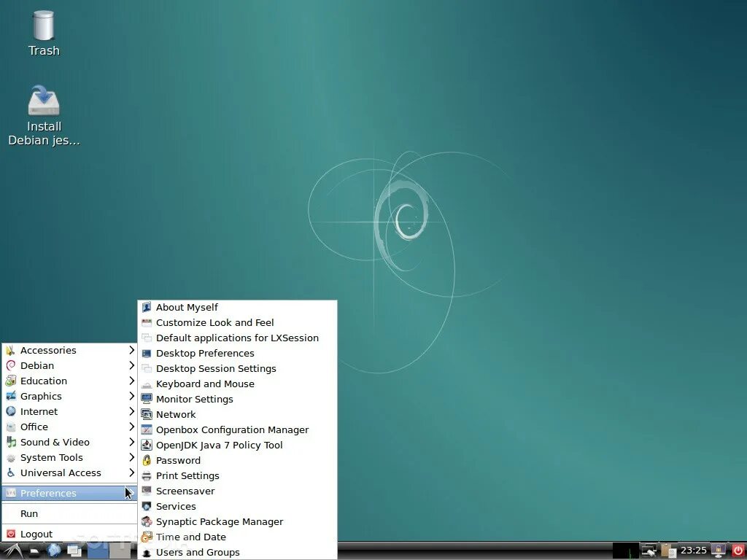Click the Screensaver menu icon
The width and height of the screenshot is (747, 560).
point(147,491)
